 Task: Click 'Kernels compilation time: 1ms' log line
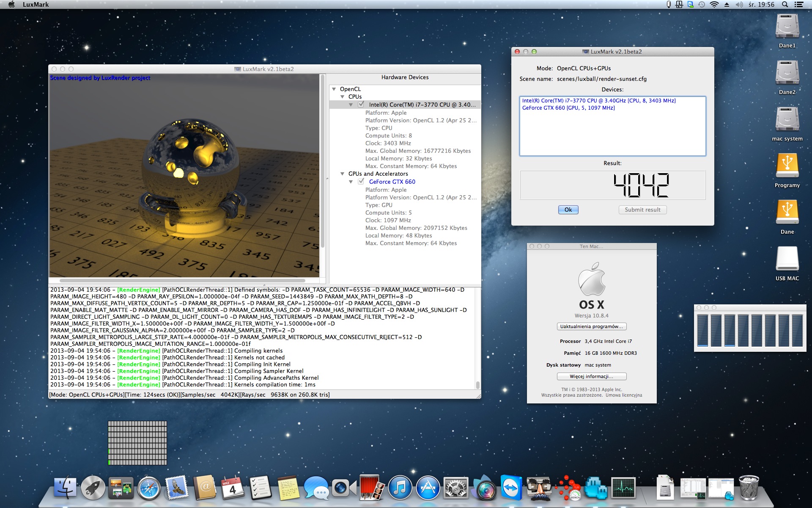(275, 384)
